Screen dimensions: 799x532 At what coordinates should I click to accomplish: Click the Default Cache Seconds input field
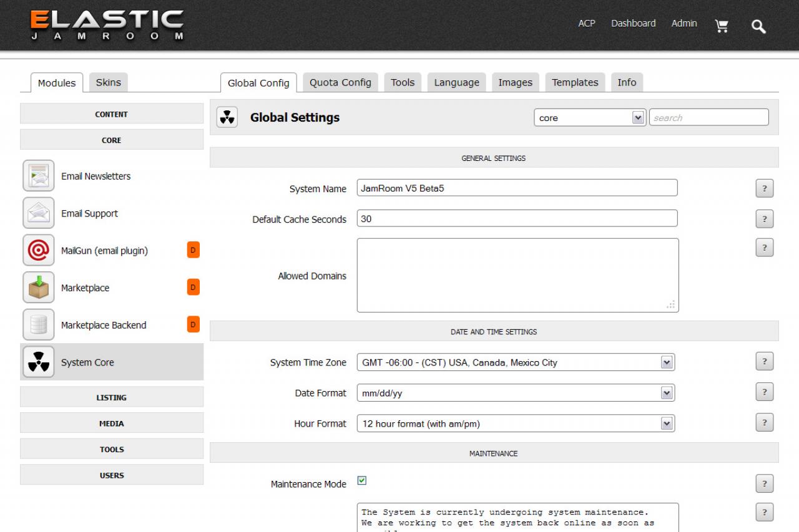(x=517, y=219)
